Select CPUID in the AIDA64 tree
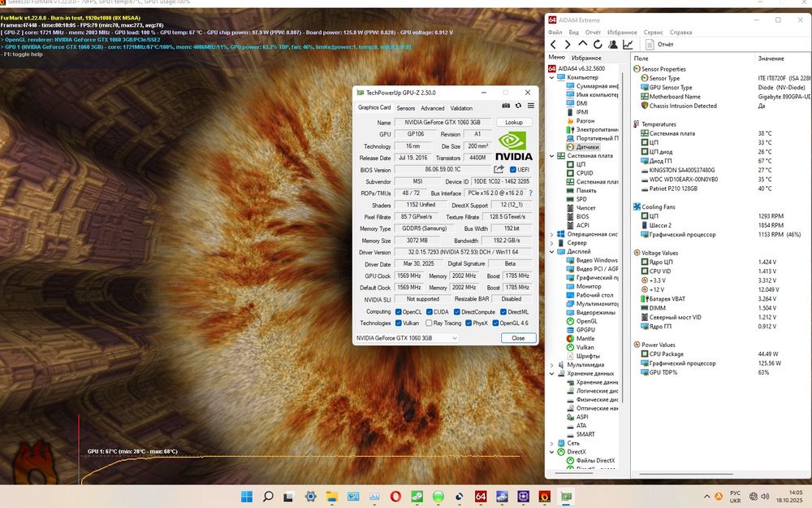 585,173
